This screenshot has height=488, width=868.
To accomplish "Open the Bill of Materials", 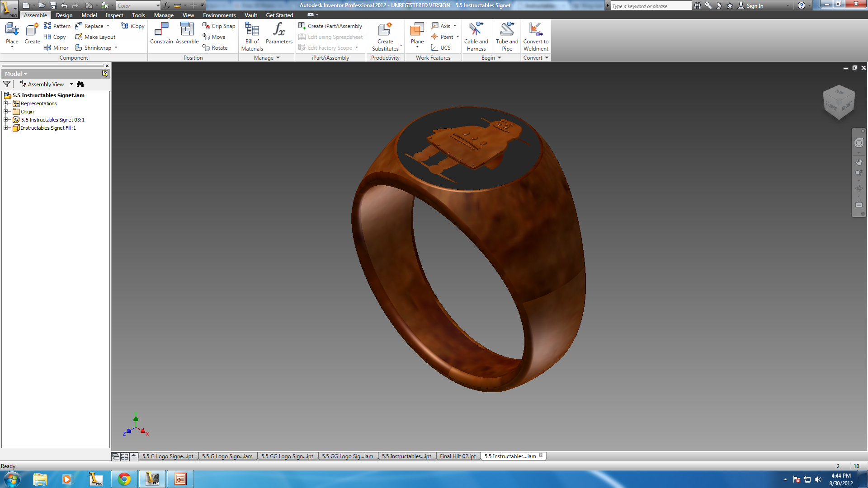I will click(252, 36).
